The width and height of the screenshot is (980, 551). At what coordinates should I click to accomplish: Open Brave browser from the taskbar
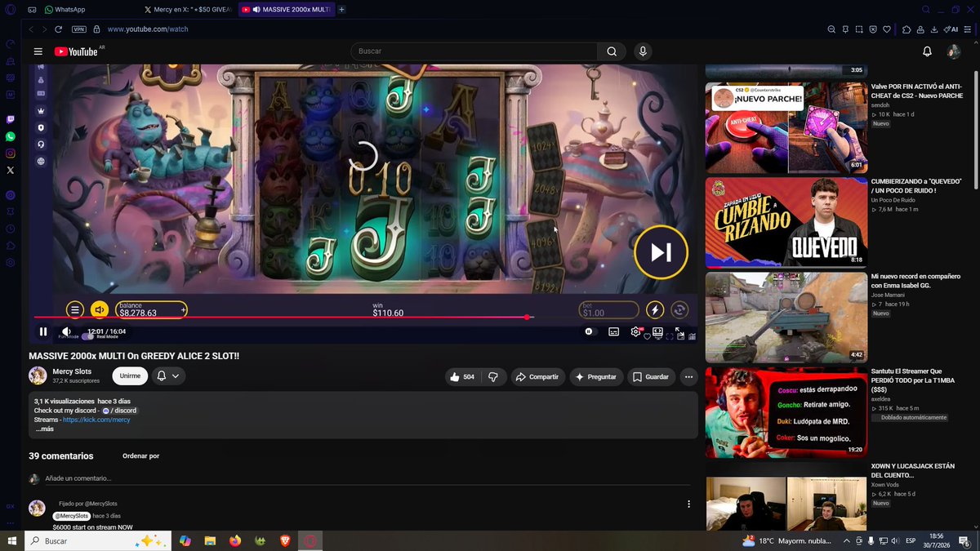click(x=285, y=541)
